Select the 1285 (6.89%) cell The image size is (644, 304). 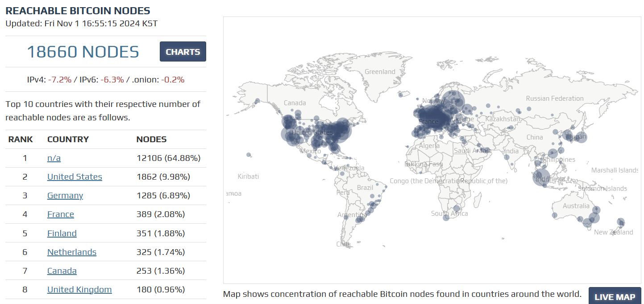click(163, 196)
